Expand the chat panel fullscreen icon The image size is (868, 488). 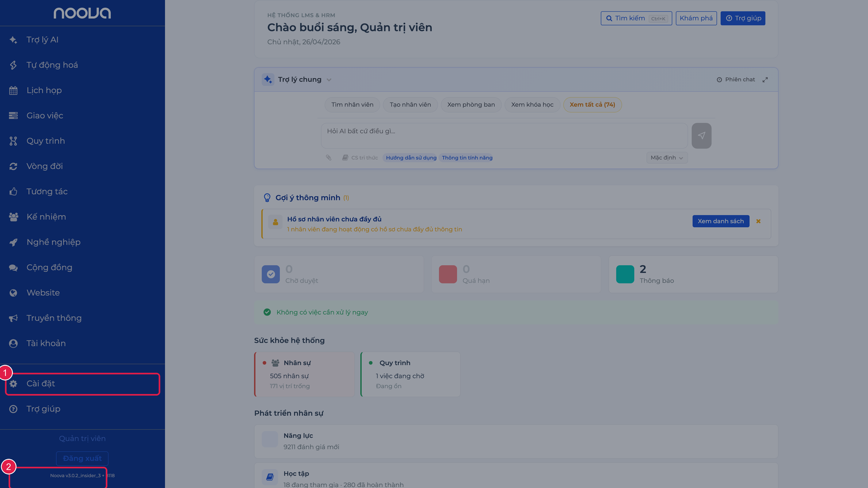click(765, 80)
